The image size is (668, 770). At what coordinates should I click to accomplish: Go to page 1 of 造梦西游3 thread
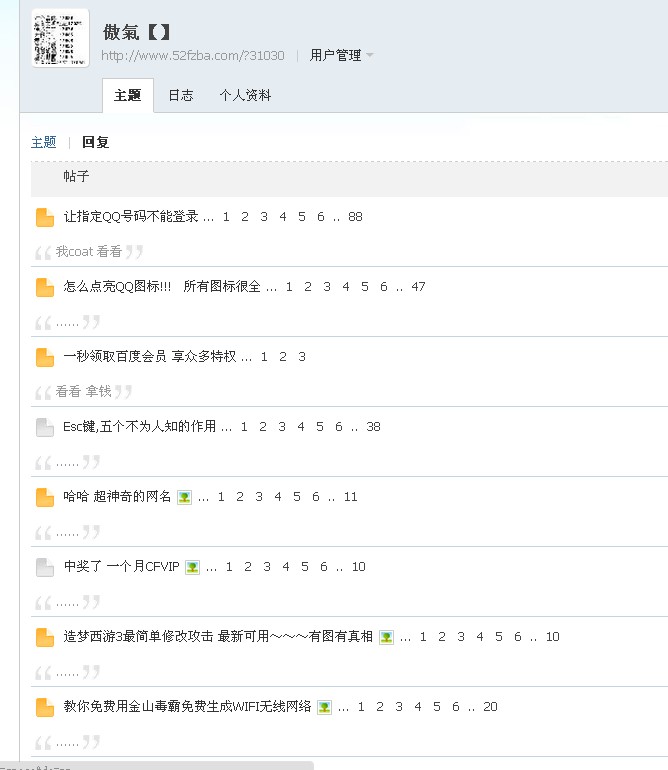coord(423,636)
